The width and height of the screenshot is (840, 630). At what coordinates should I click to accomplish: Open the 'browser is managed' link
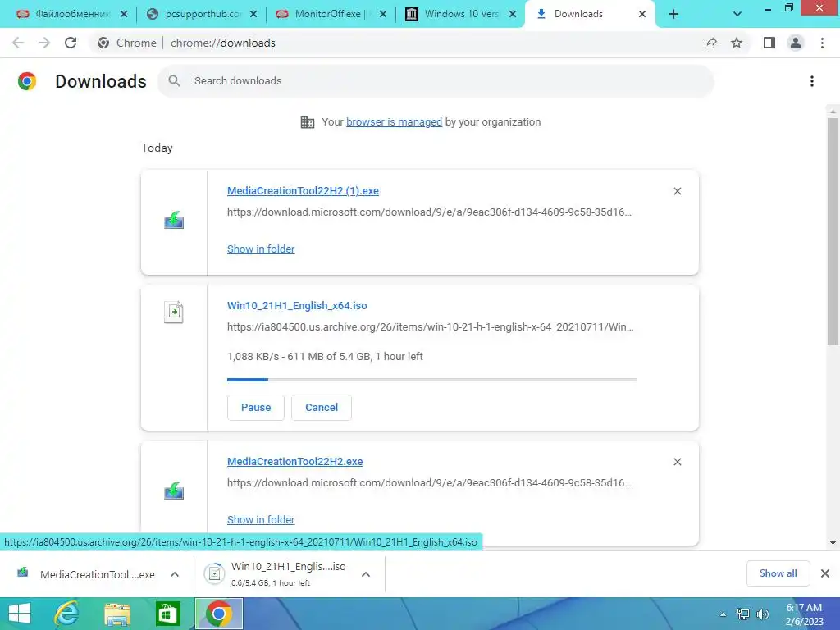(x=395, y=122)
